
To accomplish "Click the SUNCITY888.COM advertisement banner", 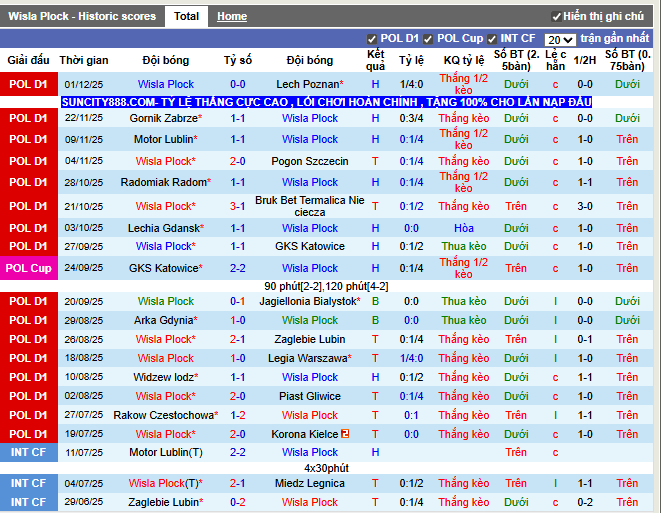I will (326, 102).
